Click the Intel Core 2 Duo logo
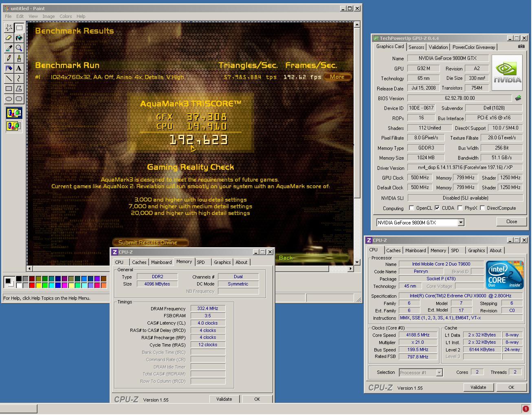Viewport: 532px width, 415px height. coord(505,275)
